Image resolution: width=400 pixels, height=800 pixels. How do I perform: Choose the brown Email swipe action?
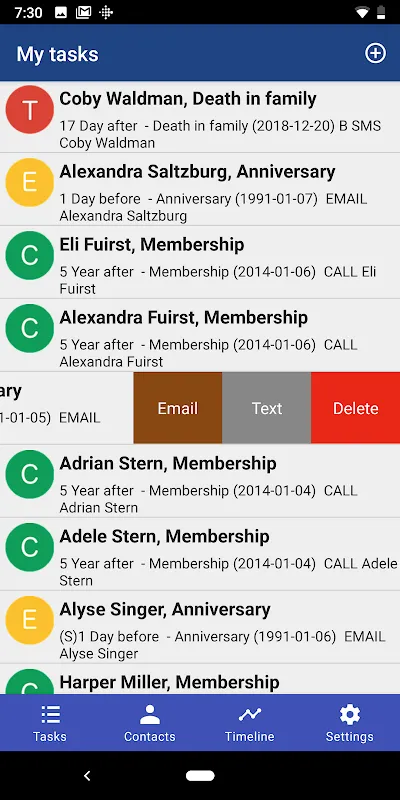pos(178,408)
